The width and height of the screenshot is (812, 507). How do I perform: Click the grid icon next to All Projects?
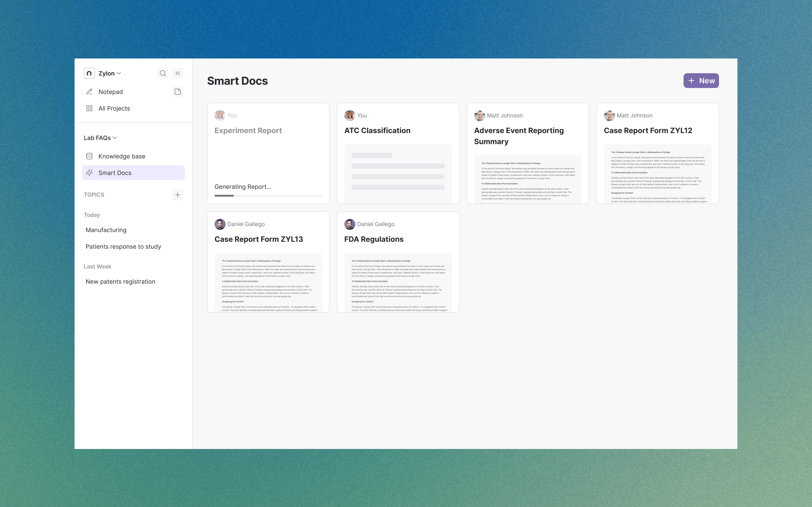coord(89,108)
